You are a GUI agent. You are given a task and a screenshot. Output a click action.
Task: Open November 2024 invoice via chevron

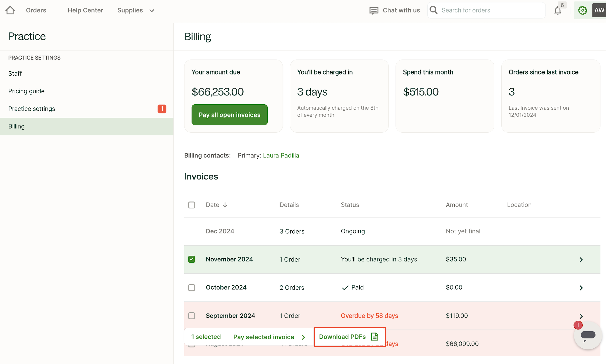(581, 260)
